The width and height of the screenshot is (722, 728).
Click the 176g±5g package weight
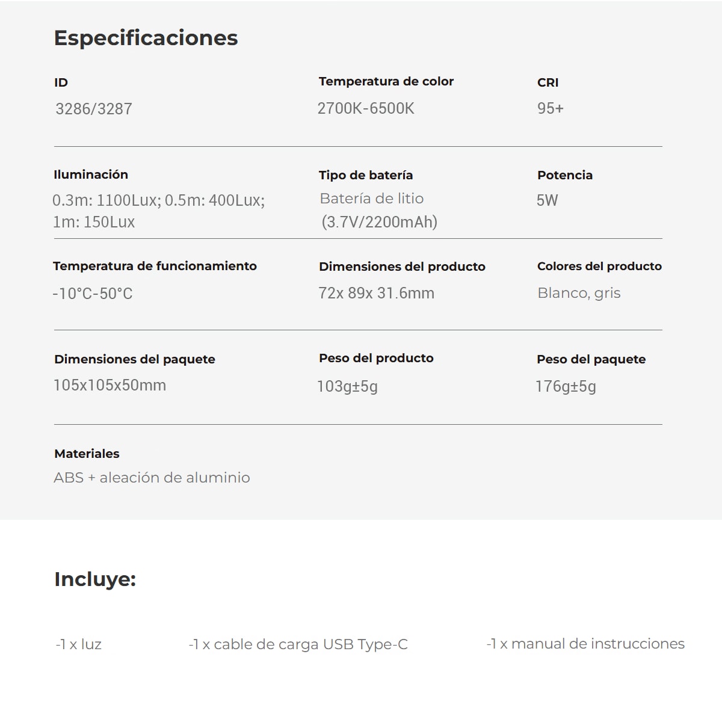pyautogui.click(x=566, y=386)
